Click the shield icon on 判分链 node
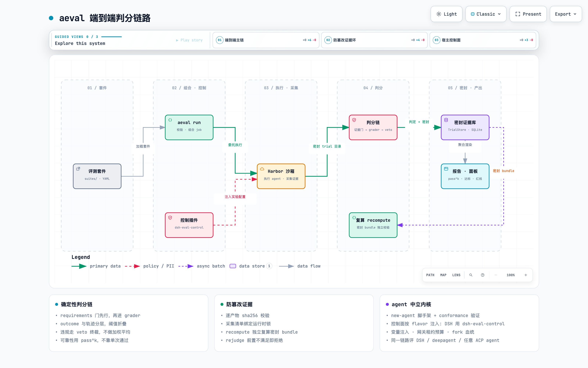This screenshot has height=368, width=588. 354,120
